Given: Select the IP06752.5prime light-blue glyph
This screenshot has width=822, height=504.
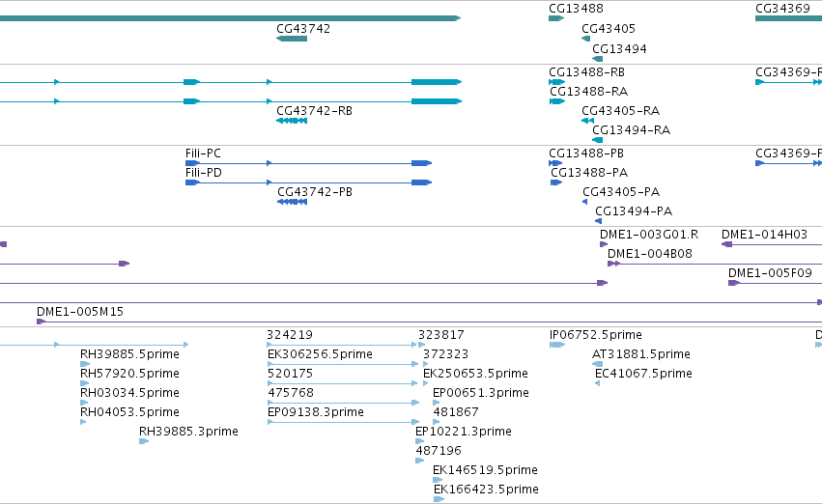Looking at the screenshot, I should pos(556,345).
